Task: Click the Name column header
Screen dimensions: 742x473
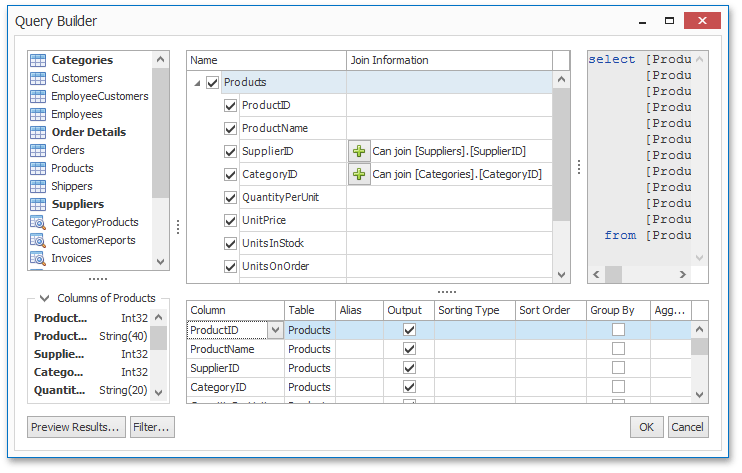Action: pos(266,61)
